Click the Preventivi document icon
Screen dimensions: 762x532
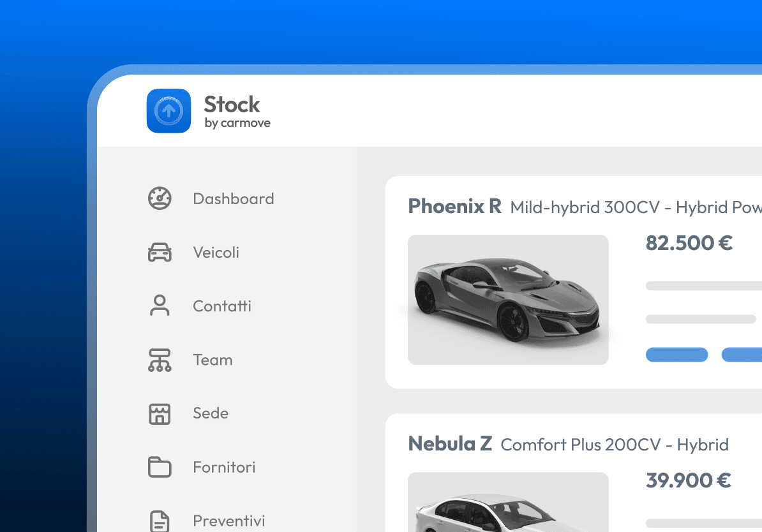[159, 520]
